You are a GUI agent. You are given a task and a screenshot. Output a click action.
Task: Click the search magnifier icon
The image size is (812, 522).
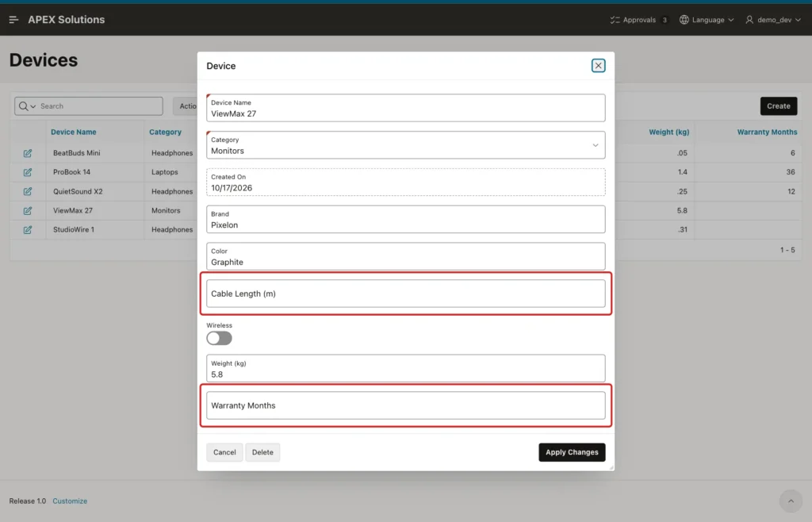coord(23,106)
